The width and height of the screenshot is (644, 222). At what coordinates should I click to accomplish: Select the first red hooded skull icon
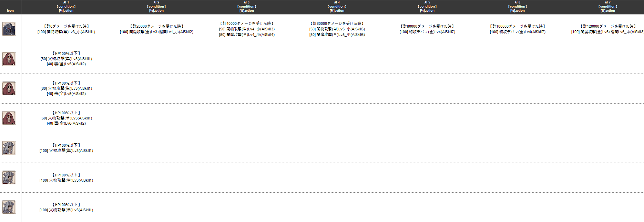point(9,59)
